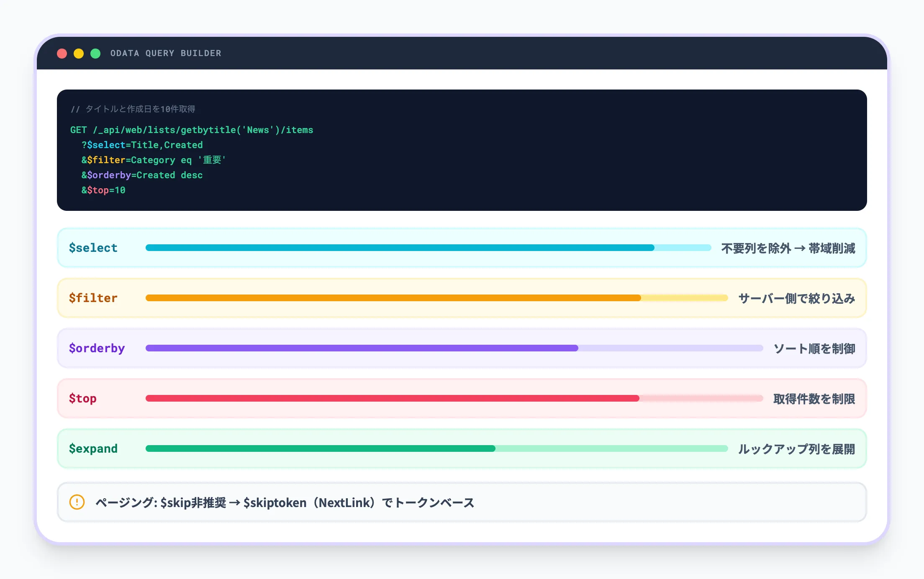The height and width of the screenshot is (579, 924).
Task: Select the GET request line in the code
Action: tap(192, 130)
